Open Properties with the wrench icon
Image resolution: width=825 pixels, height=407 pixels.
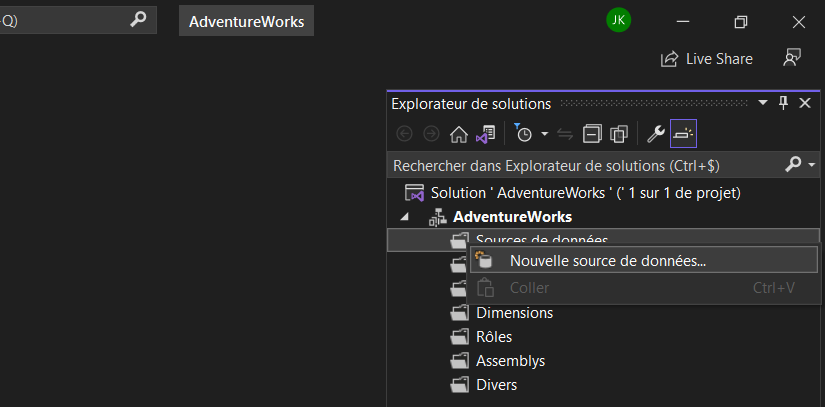point(656,135)
